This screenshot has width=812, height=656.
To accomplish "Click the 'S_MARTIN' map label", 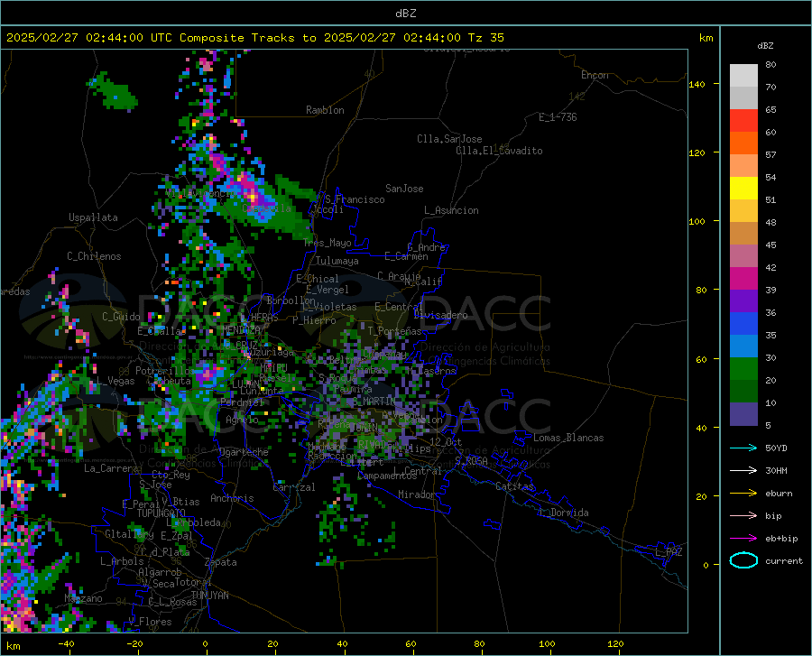I will [374, 402].
